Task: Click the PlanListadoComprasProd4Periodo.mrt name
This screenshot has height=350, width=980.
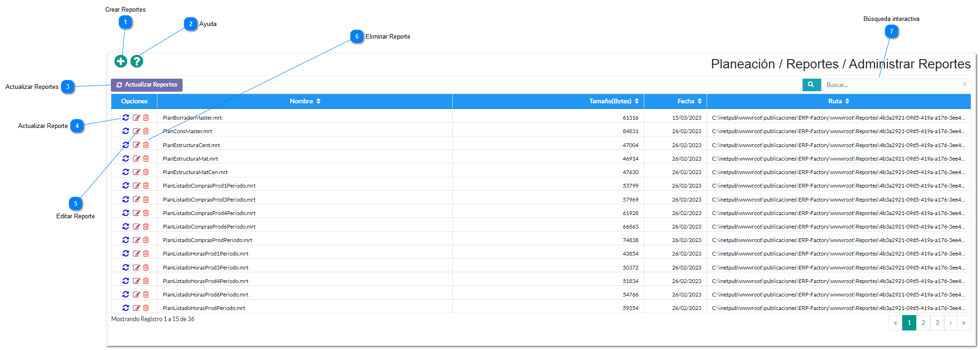Action: pos(209,213)
